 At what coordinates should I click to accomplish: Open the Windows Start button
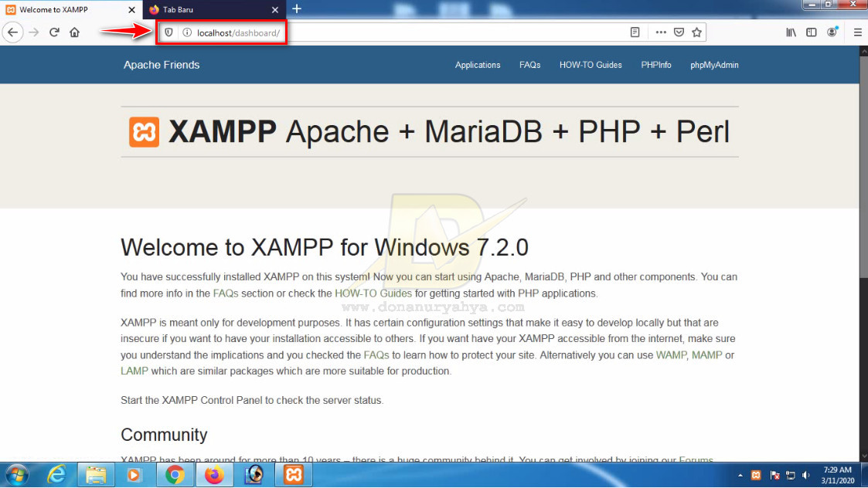pos(16,475)
